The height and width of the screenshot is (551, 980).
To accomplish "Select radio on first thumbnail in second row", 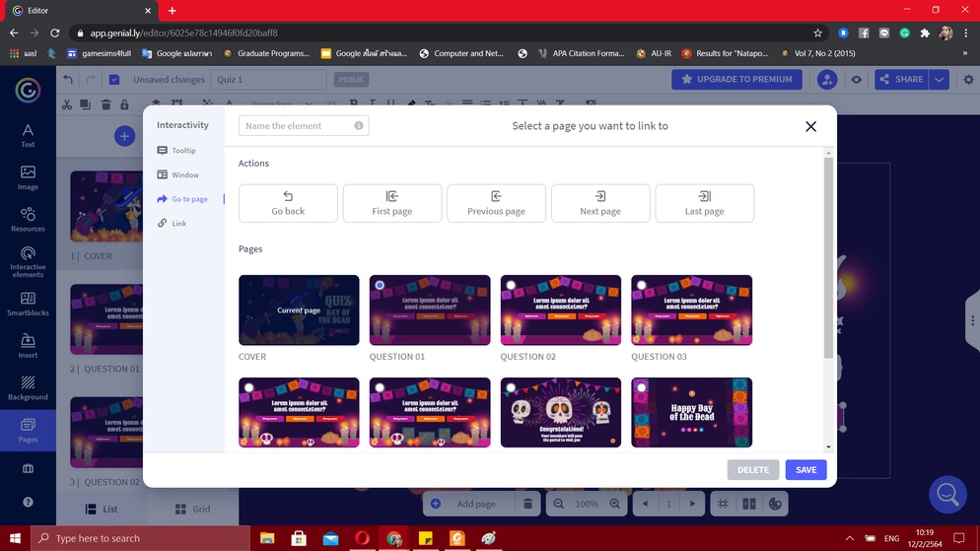I will 248,387.
